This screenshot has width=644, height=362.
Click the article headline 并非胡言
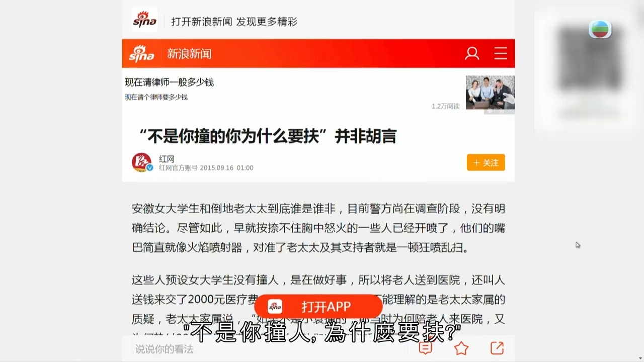coord(366,136)
